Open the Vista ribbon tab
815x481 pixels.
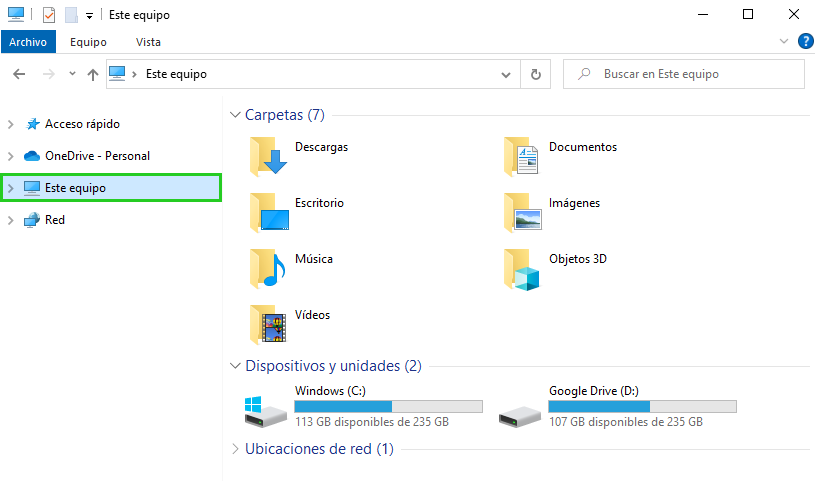(148, 42)
